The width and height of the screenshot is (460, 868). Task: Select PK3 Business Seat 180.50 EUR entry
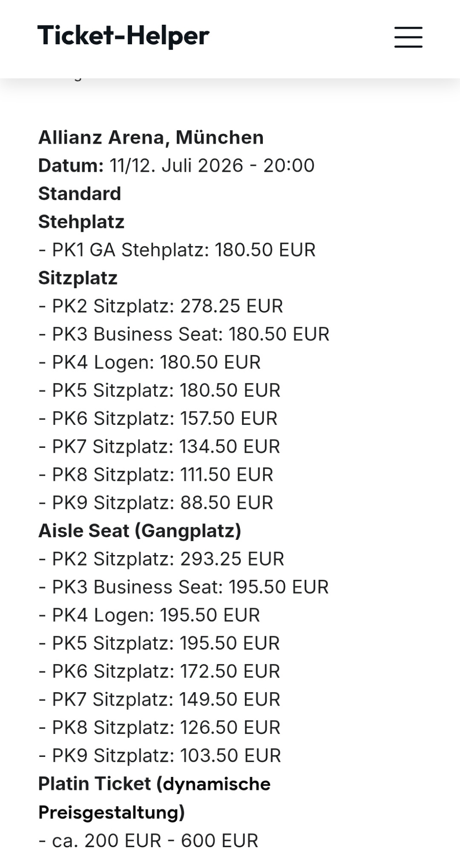pyautogui.click(x=184, y=334)
